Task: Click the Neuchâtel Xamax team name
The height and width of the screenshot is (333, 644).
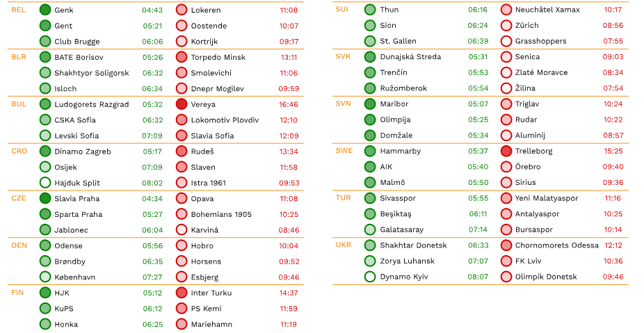Action: click(x=547, y=10)
